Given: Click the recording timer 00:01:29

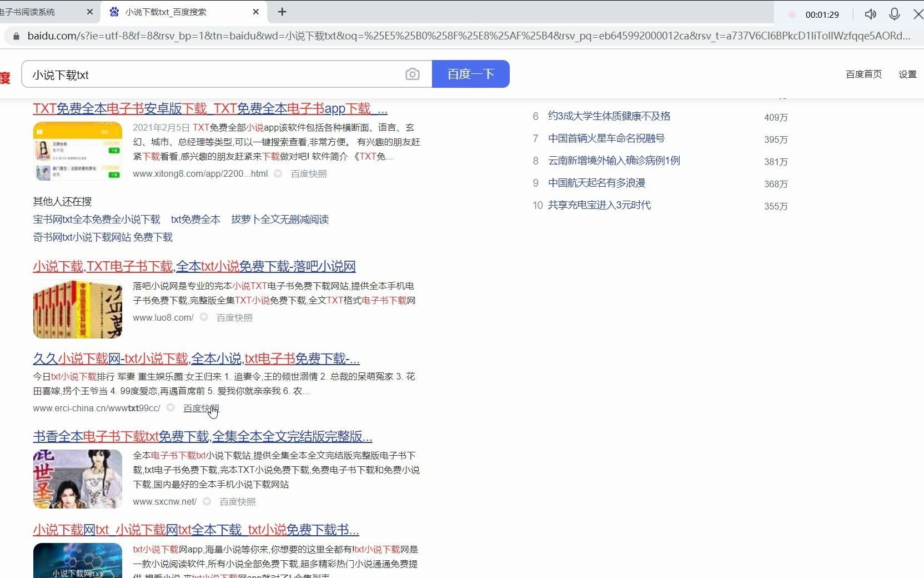Looking at the screenshot, I should click(822, 15).
